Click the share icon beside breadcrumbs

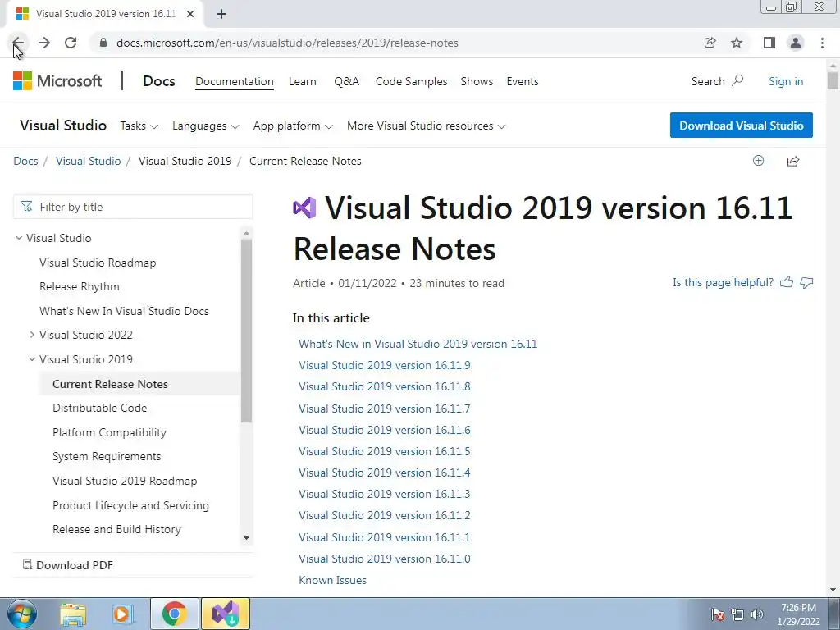(x=793, y=161)
